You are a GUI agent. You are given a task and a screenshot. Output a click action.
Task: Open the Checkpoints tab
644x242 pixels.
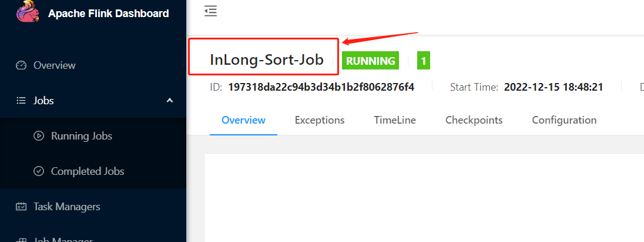point(474,120)
